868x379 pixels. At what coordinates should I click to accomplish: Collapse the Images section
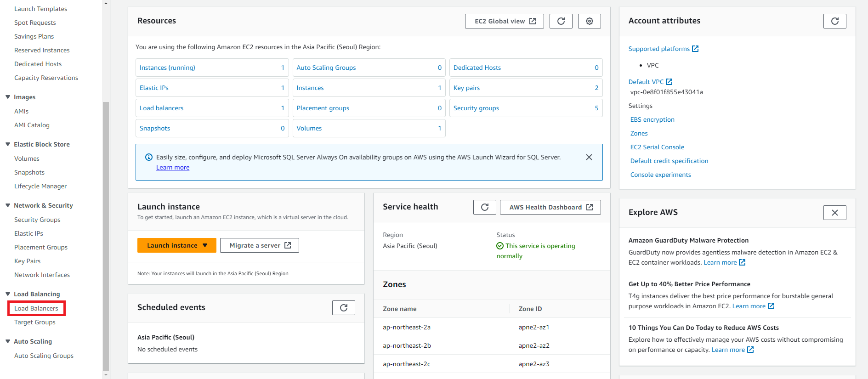pos(8,97)
